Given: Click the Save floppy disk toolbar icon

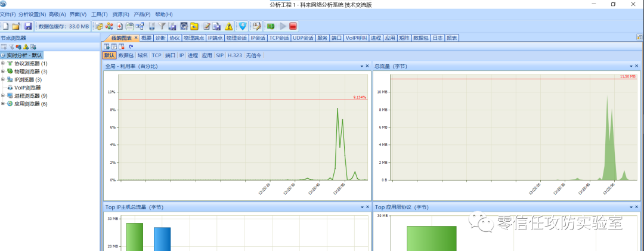Looking at the screenshot, I should (28, 26).
